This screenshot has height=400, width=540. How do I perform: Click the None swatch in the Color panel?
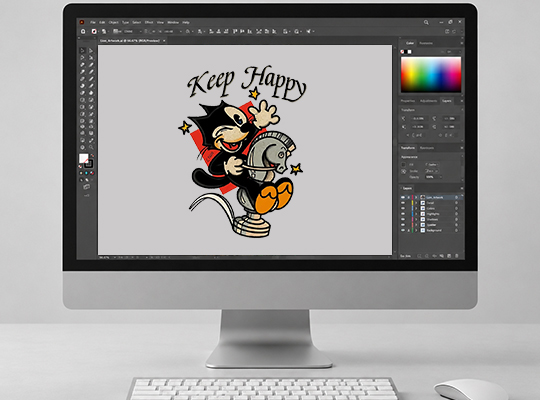pyautogui.click(x=402, y=52)
